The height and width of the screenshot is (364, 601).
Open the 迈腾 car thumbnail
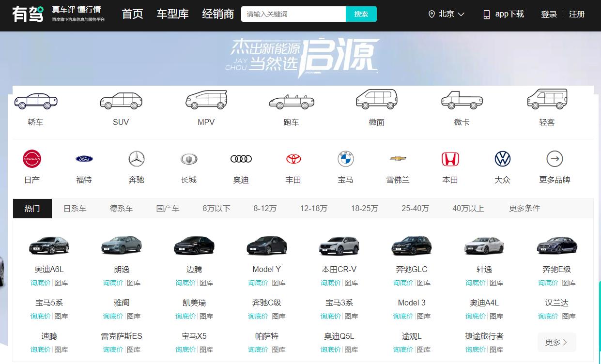(x=194, y=245)
